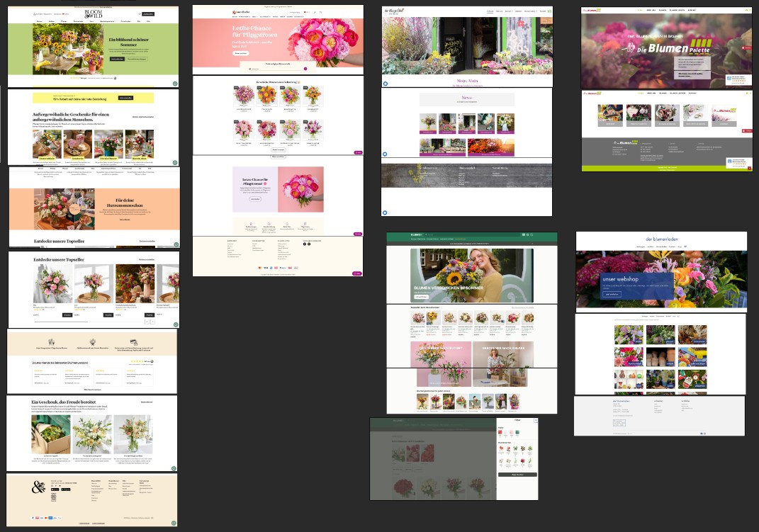Image resolution: width=759 pixels, height=532 pixels.
Task: Click the Google reviews badge on Blumen Palette hero
Action: pyautogui.click(x=737, y=79)
